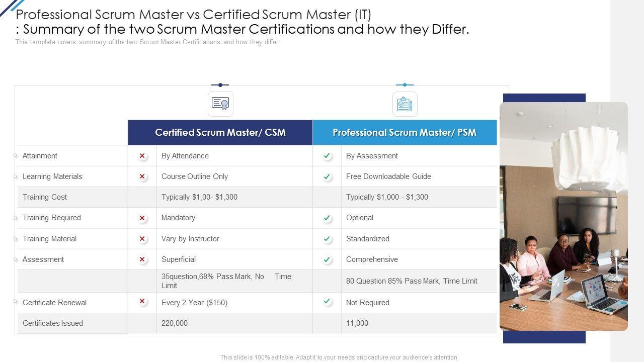Click the red X beside By Attendance
The width and height of the screenshot is (644, 362).
point(142,156)
